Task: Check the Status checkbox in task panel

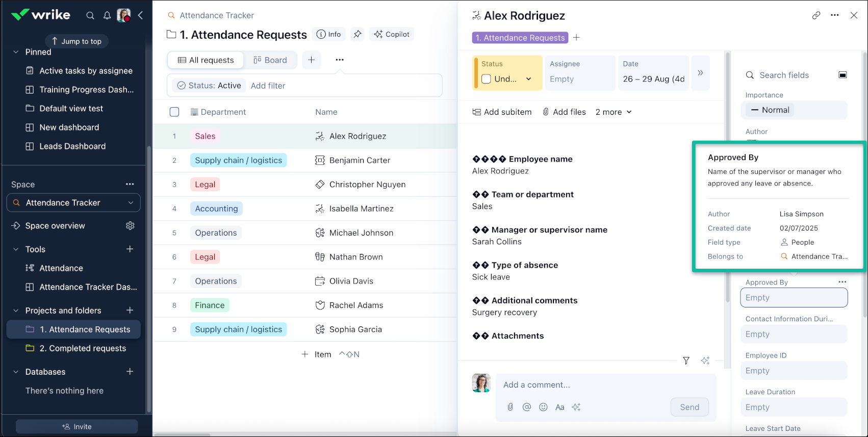Action: [486, 79]
